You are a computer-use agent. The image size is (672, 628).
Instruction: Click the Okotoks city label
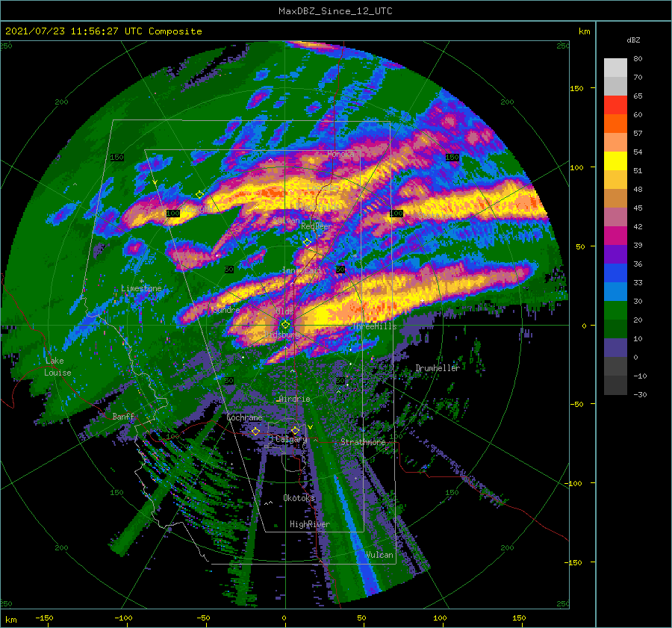299,498
